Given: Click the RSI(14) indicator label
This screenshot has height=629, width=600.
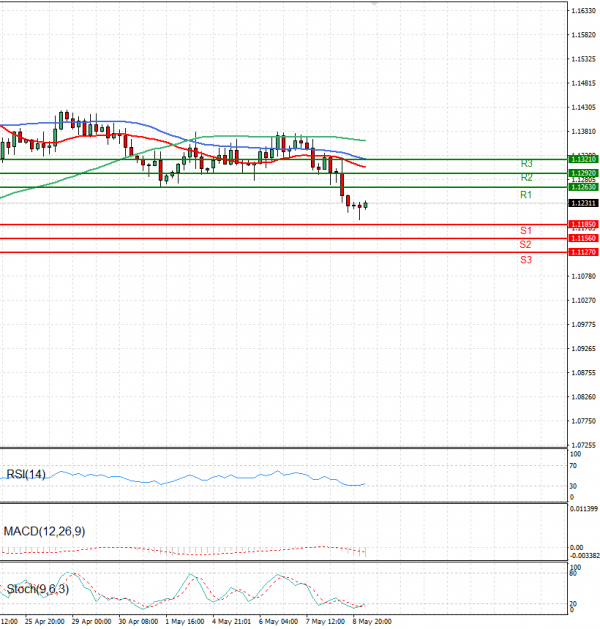Looking at the screenshot, I should [x=24, y=474].
